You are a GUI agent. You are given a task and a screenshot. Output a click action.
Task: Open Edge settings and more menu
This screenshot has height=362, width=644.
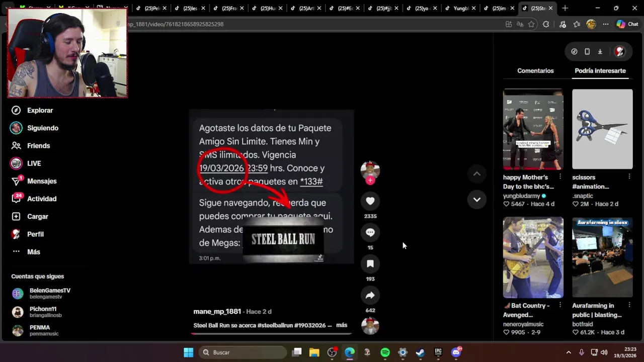(606, 24)
